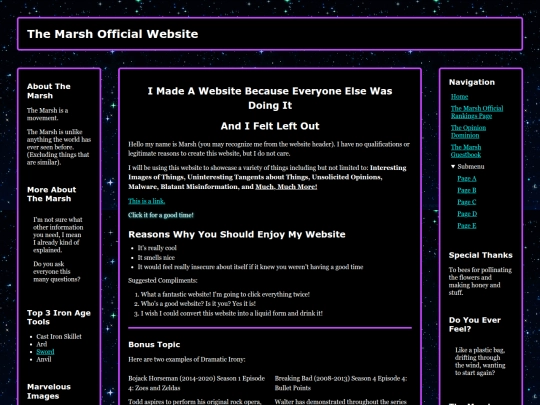Go to Page C in submenu
The image size is (540, 405).
click(467, 202)
